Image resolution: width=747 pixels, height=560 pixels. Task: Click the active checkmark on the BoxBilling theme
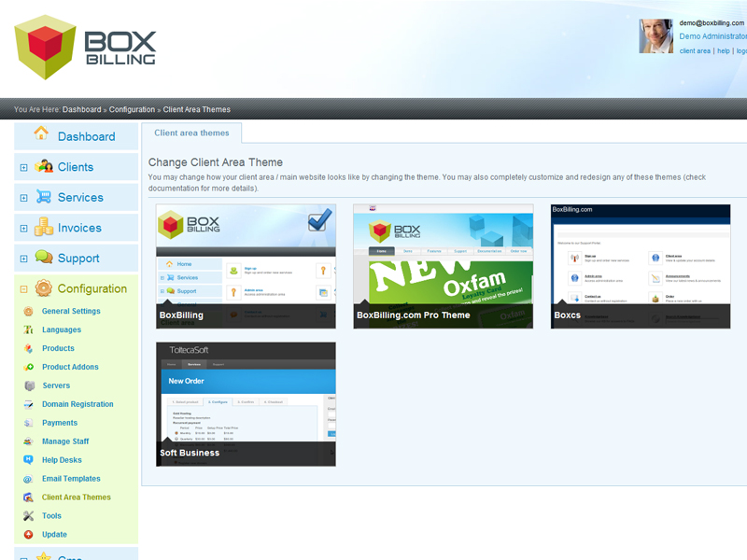tap(319, 219)
